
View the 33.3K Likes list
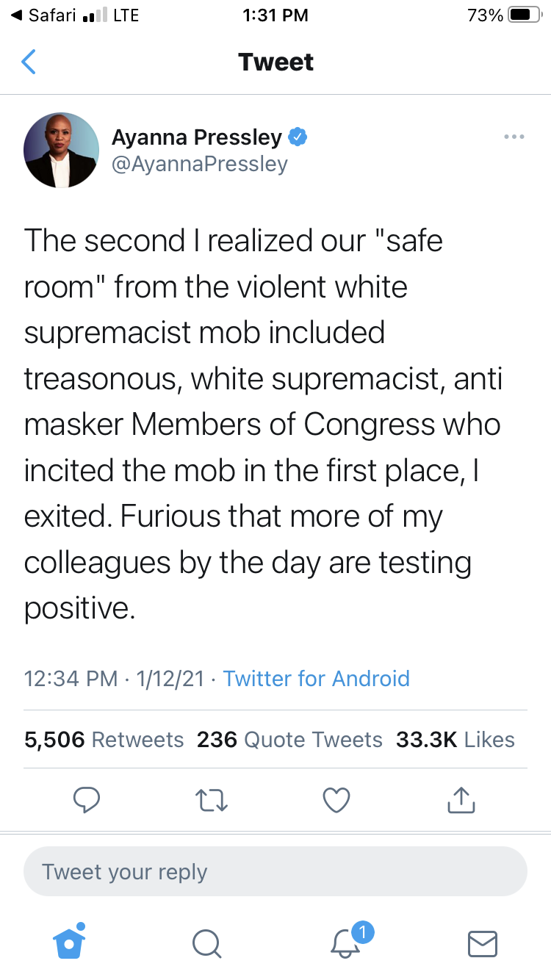455,740
